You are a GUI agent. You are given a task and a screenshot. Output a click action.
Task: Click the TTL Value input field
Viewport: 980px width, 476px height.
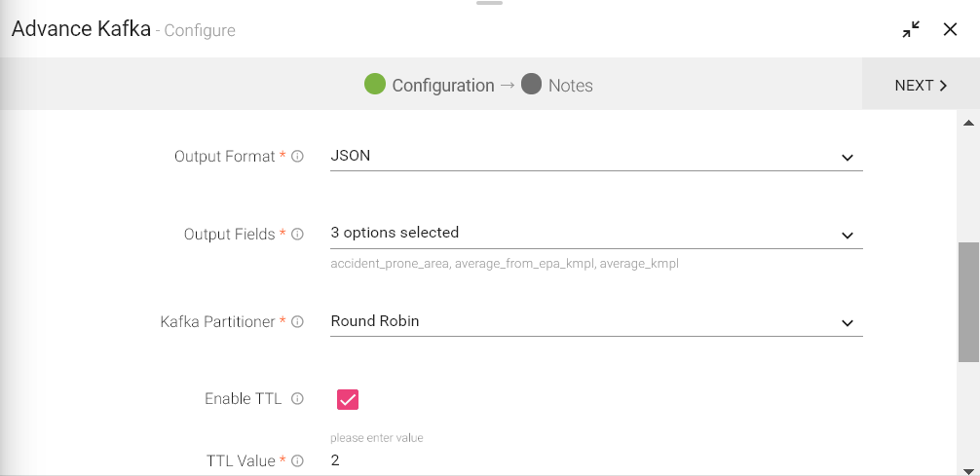click(x=596, y=460)
